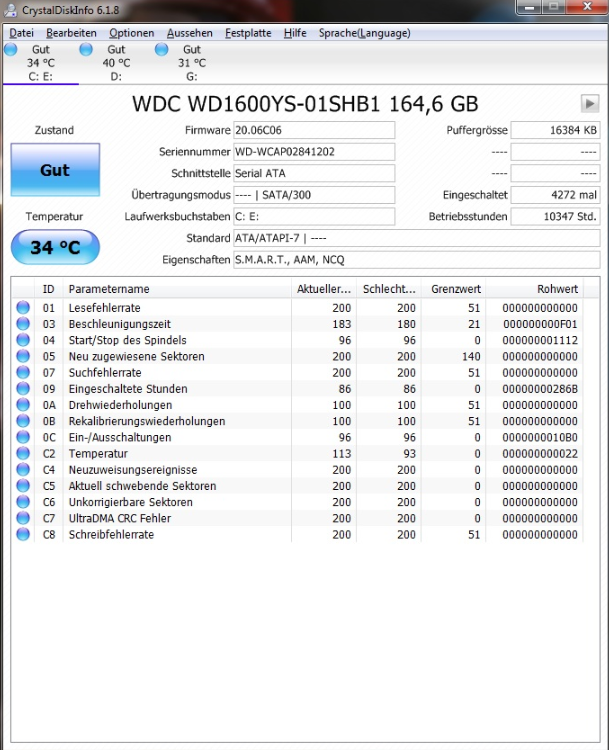Click status icon of Suchfehlerrate row
The width and height of the screenshot is (609, 750).
click(23, 372)
